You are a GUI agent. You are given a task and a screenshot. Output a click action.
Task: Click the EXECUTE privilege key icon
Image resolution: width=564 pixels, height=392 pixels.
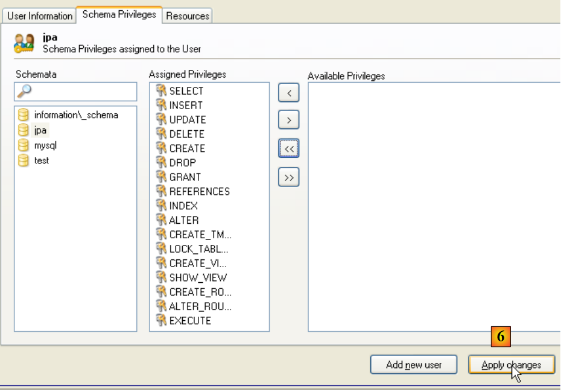coord(161,320)
